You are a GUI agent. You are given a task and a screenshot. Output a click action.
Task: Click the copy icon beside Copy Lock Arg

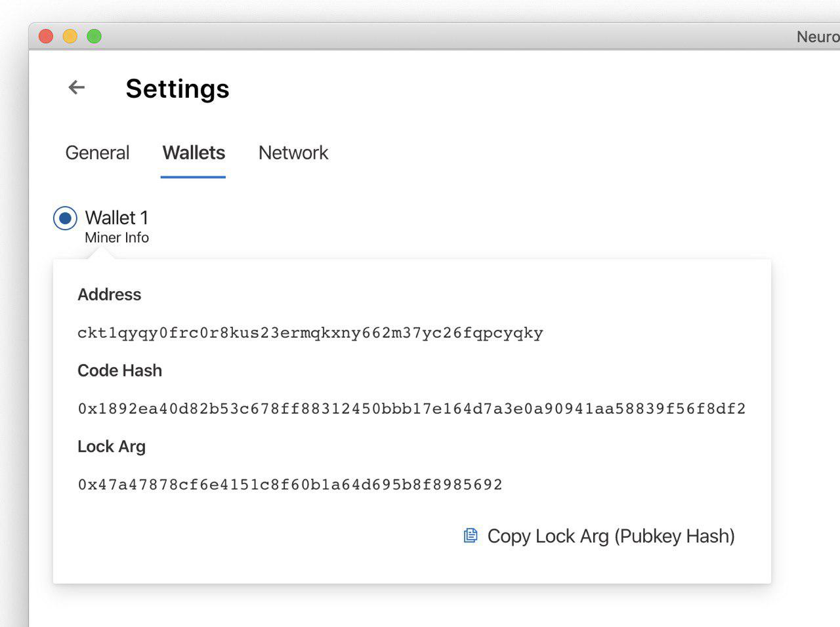471,536
